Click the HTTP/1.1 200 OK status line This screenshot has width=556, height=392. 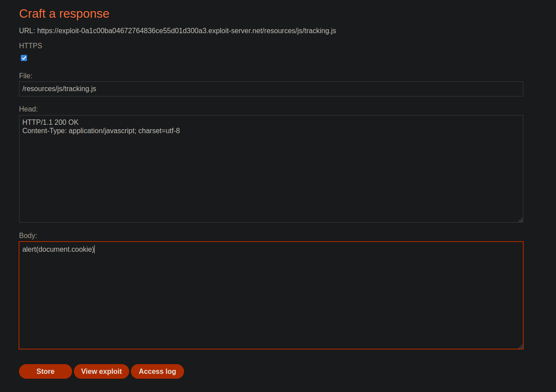pos(50,123)
